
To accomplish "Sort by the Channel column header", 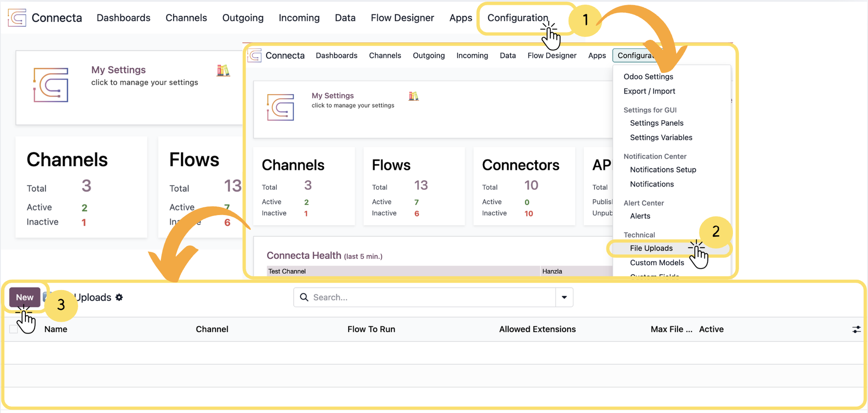I will coord(212,329).
